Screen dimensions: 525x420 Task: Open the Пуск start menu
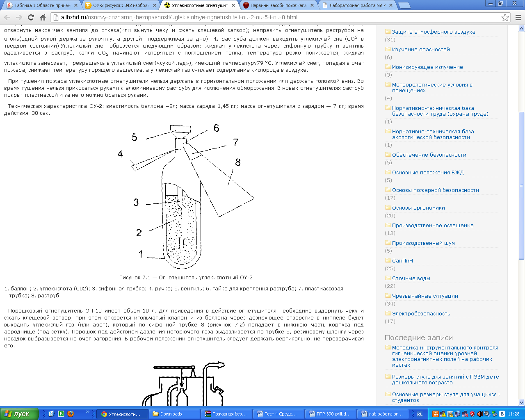tap(19, 414)
